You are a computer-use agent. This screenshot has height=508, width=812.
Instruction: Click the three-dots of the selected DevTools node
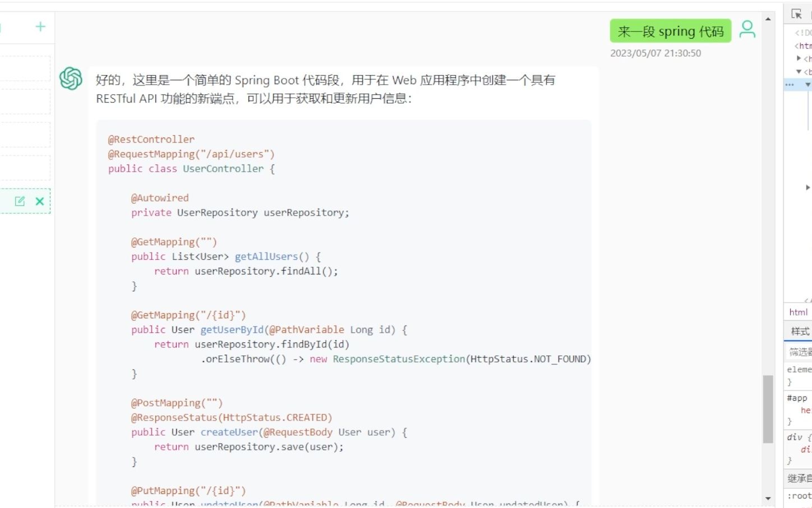pos(790,85)
